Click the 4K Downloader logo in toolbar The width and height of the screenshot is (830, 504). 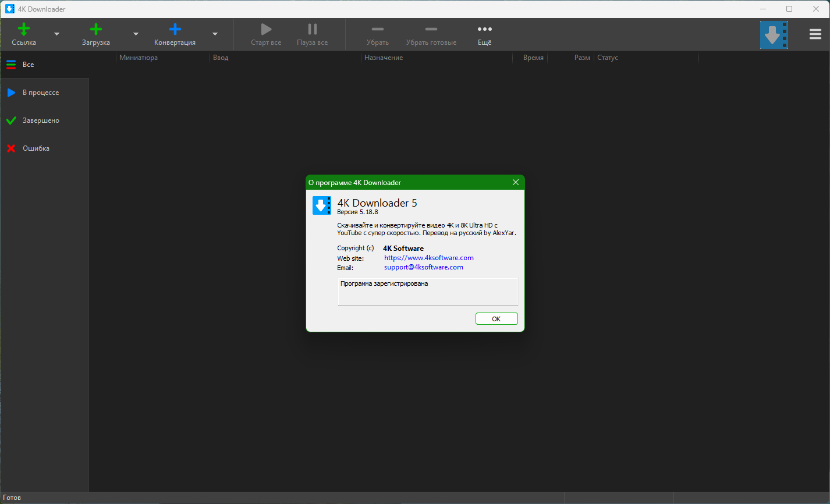pyautogui.click(x=774, y=35)
